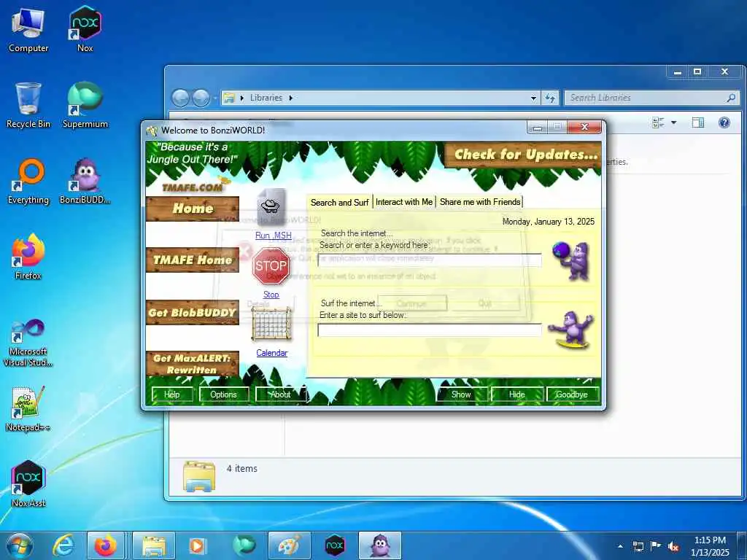Click the Calendar grid icon

pyautogui.click(x=271, y=324)
